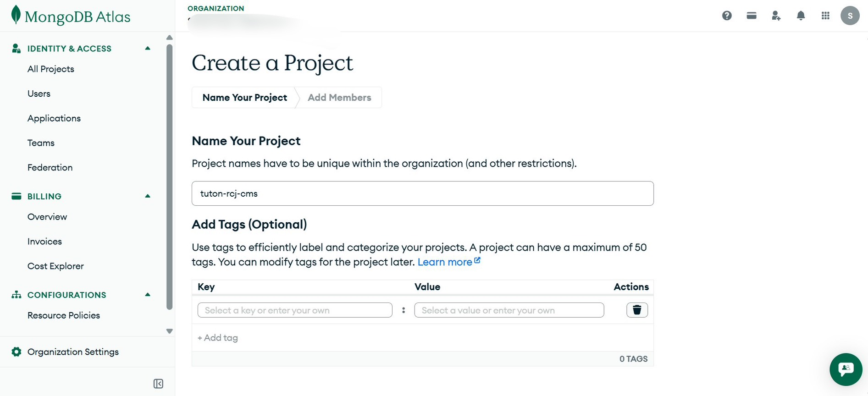The height and width of the screenshot is (396, 868).
Task: Collapse the Billing section
Action: 148,196
